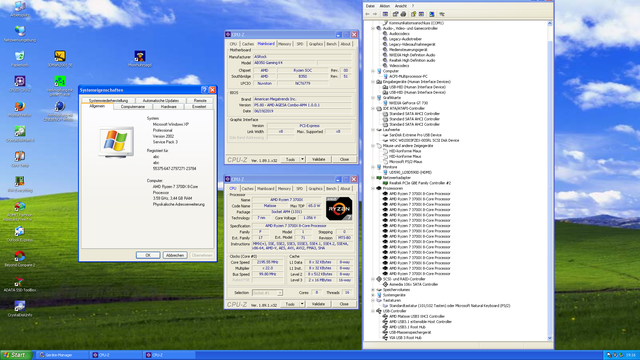640x360 pixels.
Task: Collapse the Laufwerke tree node
Action: click(x=373, y=130)
